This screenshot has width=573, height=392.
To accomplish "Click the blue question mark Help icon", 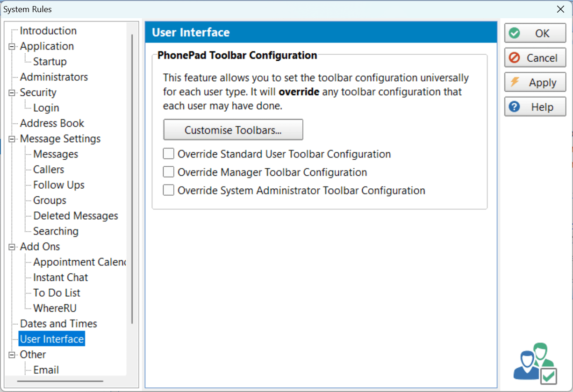I will coord(515,107).
